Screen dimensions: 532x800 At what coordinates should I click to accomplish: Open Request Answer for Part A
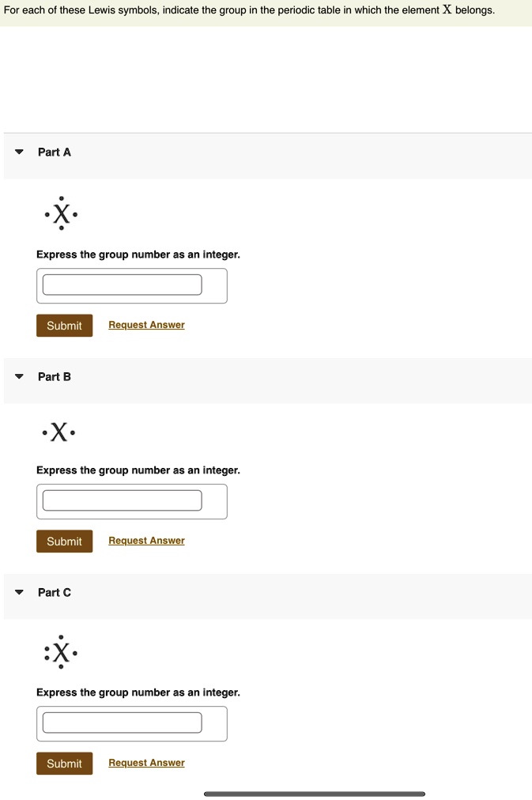coord(146,324)
